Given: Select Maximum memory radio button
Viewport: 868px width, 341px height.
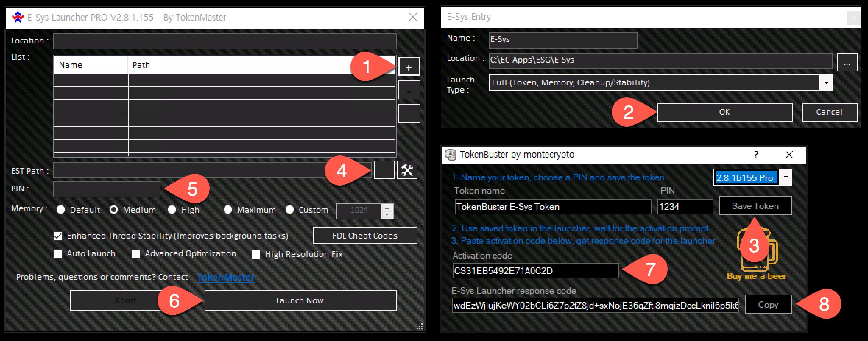Looking at the screenshot, I should click(x=228, y=210).
